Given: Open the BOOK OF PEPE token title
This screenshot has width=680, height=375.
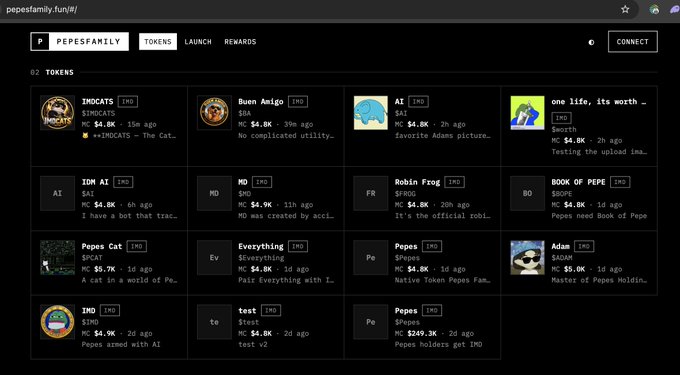Looking at the screenshot, I should (x=578, y=182).
